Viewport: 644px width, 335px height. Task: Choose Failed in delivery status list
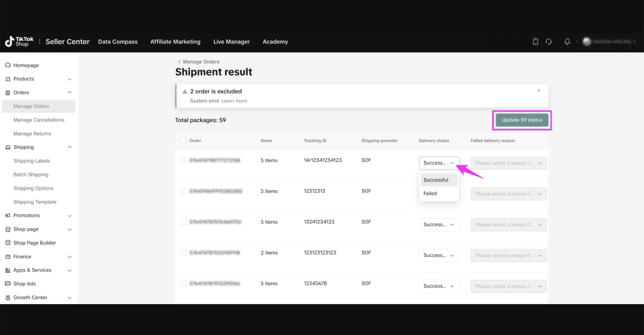tap(431, 194)
